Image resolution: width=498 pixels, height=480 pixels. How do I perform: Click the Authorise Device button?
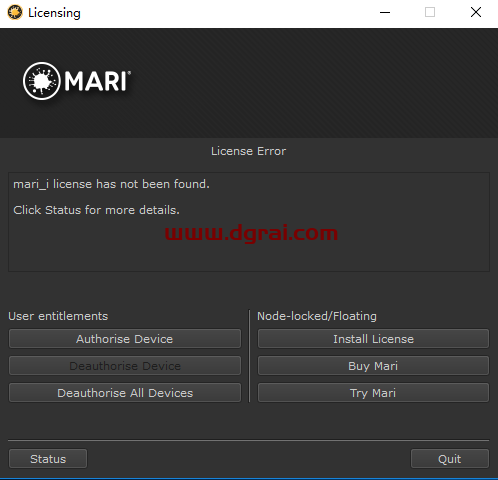[125, 339]
